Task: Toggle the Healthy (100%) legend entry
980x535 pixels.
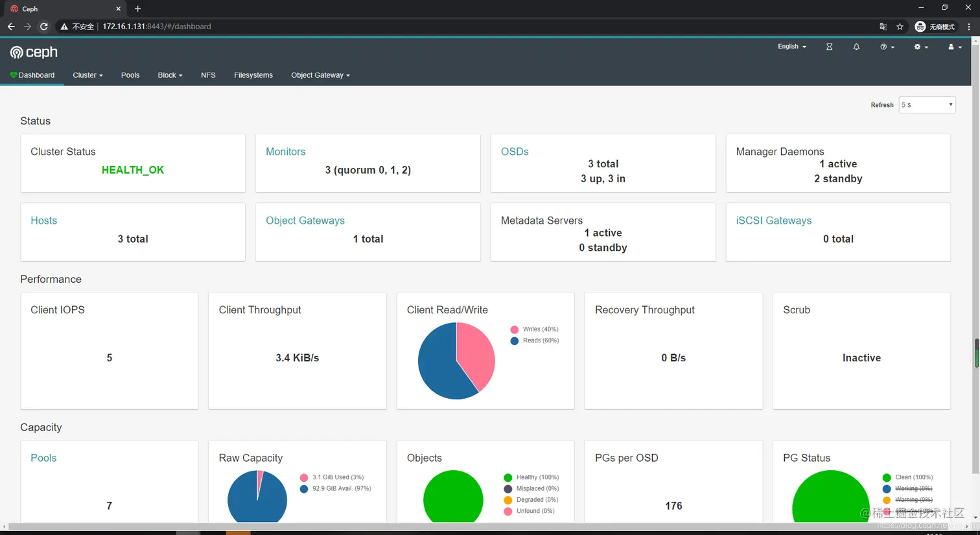Action: pos(531,477)
